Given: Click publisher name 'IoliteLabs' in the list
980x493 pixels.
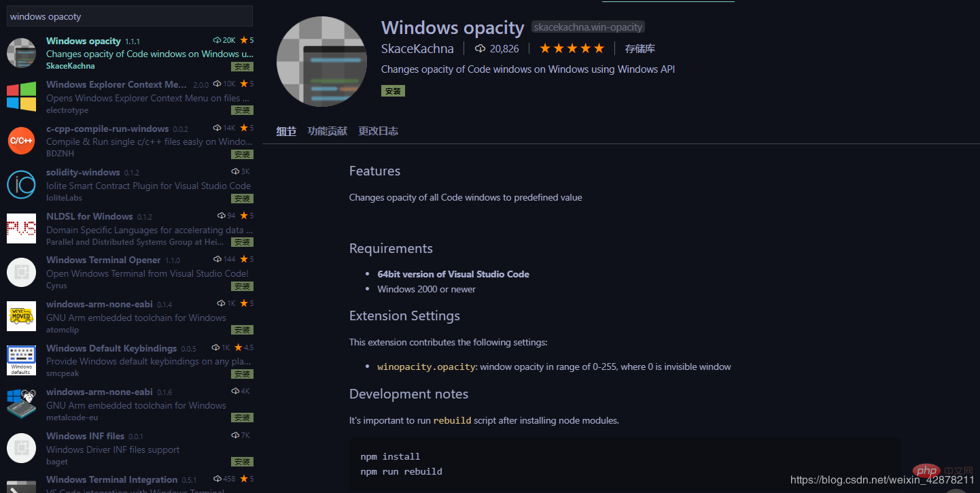Looking at the screenshot, I should point(65,198).
